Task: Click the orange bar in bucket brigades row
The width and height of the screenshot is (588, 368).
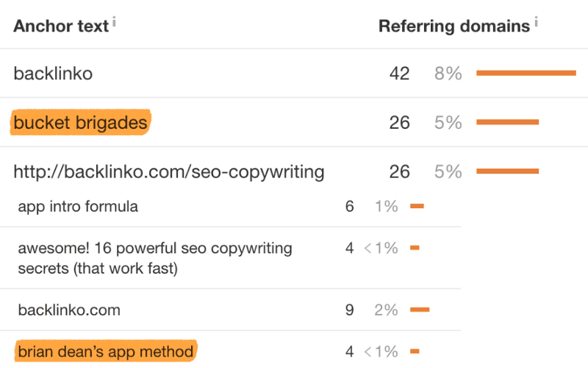Action: 507,122
